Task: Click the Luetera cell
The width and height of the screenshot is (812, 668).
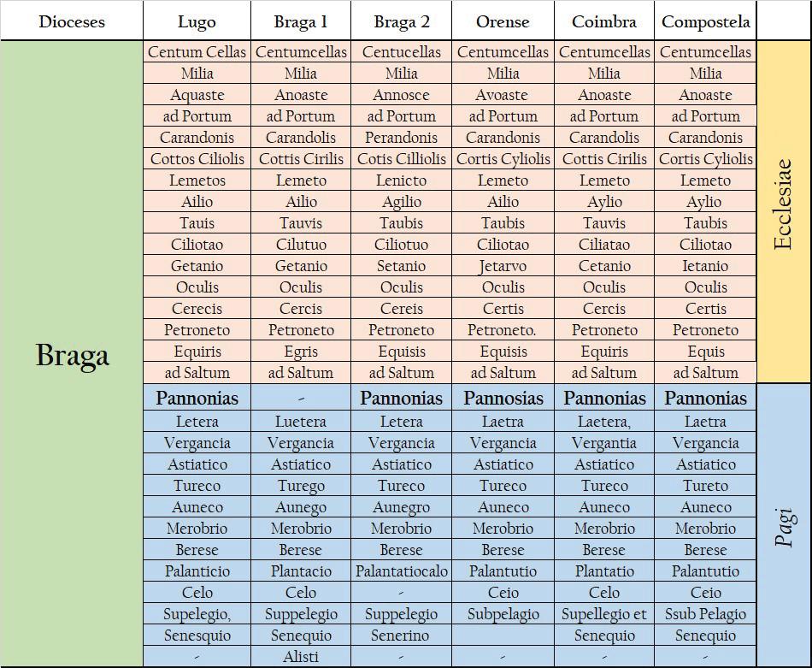Action: (x=300, y=422)
